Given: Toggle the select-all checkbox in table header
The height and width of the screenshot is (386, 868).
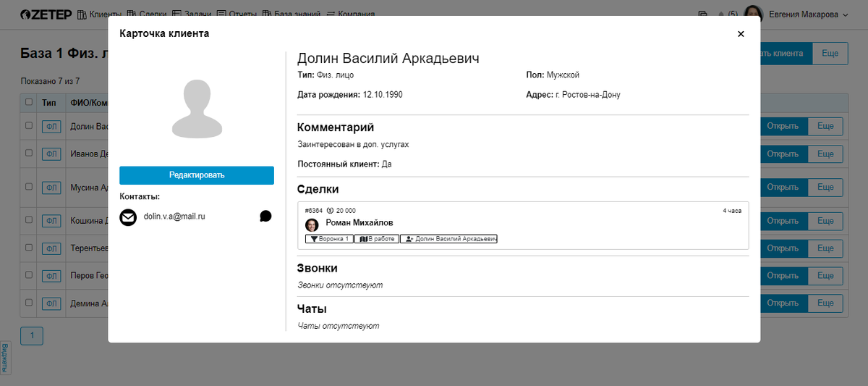Looking at the screenshot, I should coord(29,102).
